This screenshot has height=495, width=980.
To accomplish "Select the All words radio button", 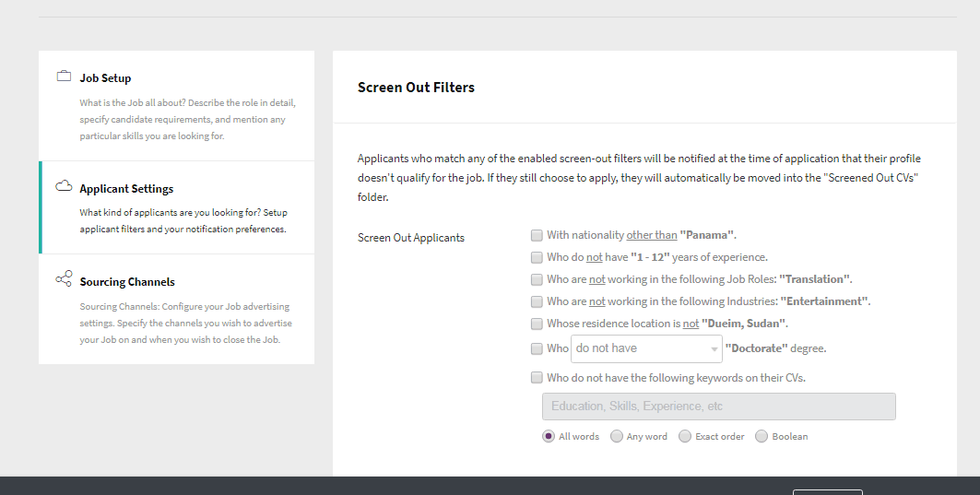I will click(549, 436).
